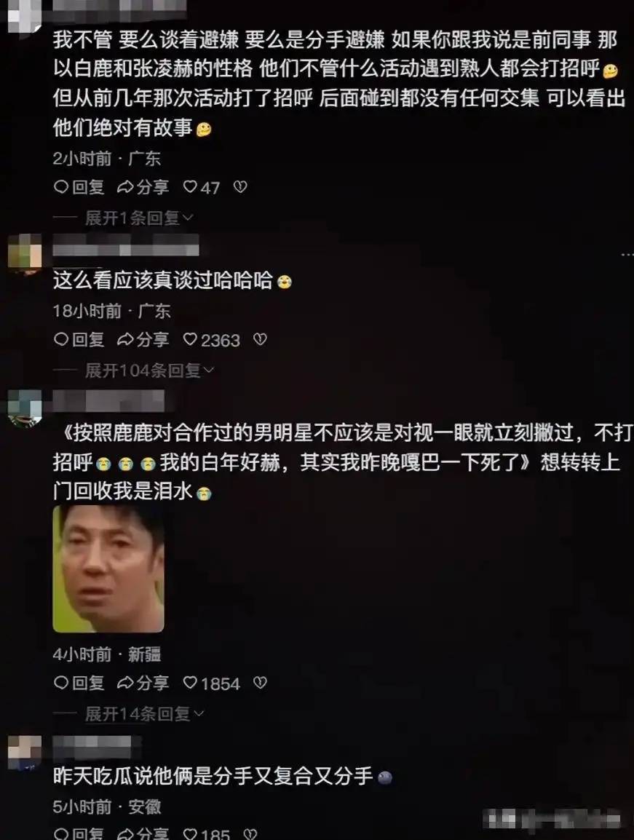Image resolution: width=634 pixels, height=840 pixels.
Task: Like the Xinjiang comment with 1854 likes
Action: click(212, 683)
